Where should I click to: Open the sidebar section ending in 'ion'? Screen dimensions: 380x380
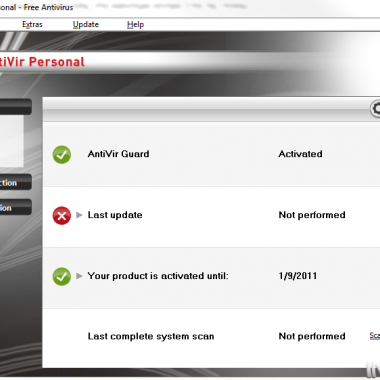pos(16,207)
